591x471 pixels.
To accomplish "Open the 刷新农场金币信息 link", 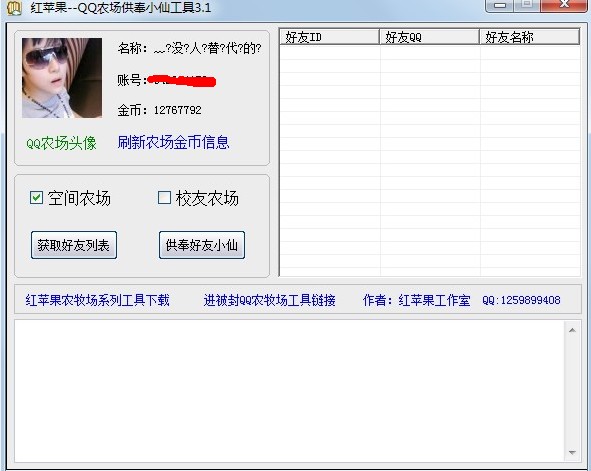I will pyautogui.click(x=173, y=142).
